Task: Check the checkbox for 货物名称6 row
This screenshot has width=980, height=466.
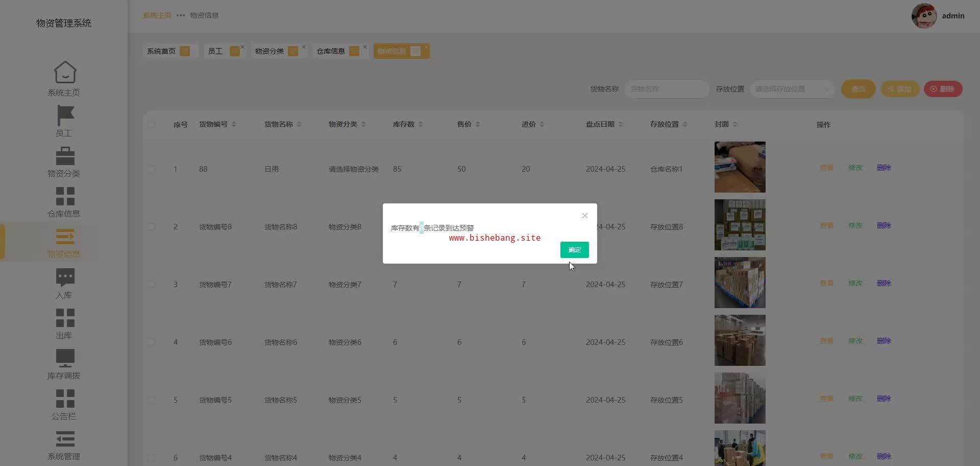Action: [x=152, y=342]
